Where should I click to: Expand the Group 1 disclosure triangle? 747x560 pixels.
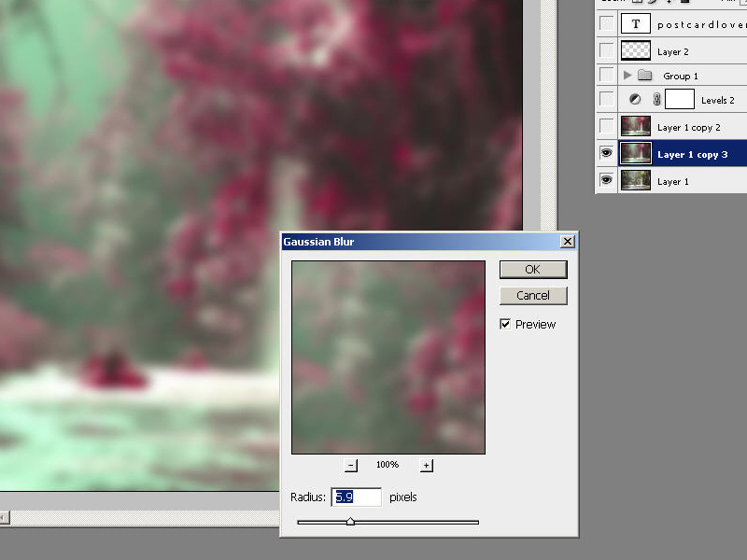point(627,76)
